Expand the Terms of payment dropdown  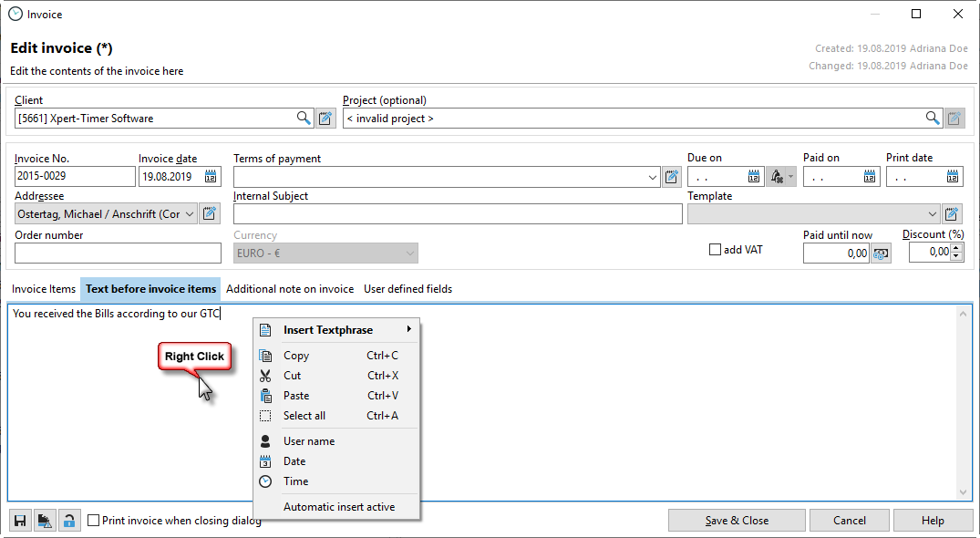tap(653, 177)
